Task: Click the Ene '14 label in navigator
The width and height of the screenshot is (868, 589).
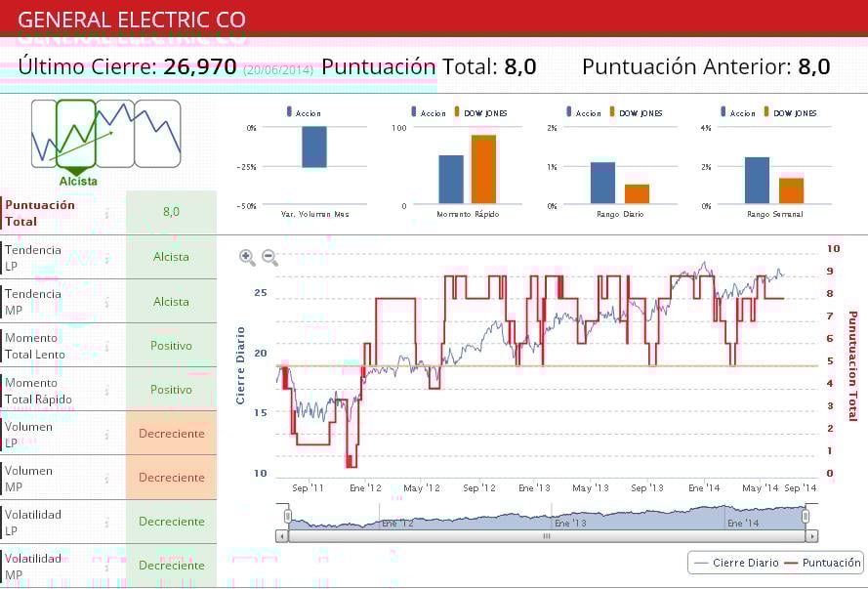Action: (x=743, y=524)
